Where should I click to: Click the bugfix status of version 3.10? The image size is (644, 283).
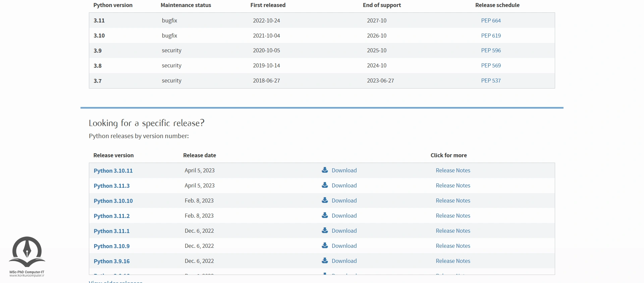(x=169, y=36)
